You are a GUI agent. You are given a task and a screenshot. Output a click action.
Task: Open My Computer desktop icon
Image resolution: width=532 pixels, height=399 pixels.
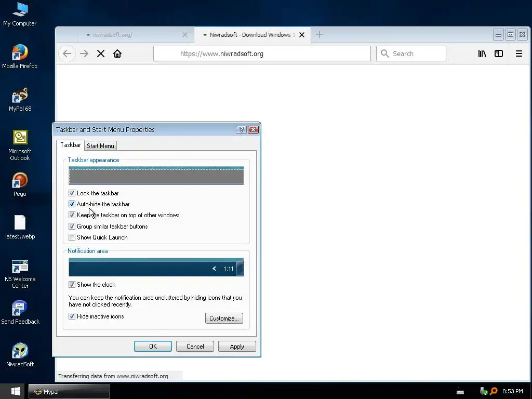pyautogui.click(x=20, y=14)
